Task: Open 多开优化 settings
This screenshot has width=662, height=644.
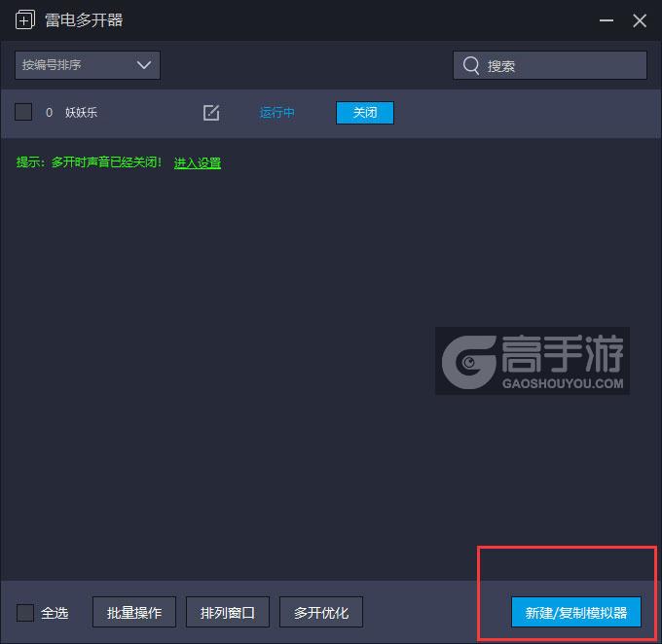Action: 321,612
